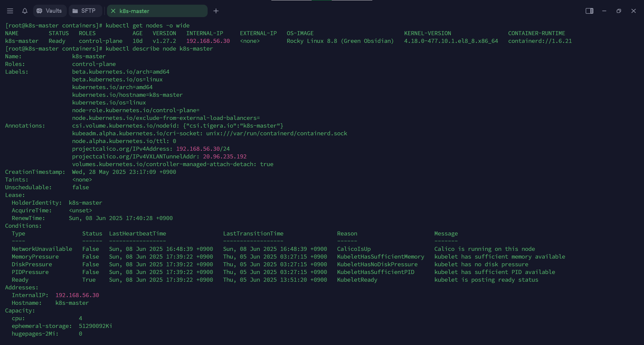This screenshot has width=644, height=345.
Task: Restore the window size
Action: tap(619, 11)
